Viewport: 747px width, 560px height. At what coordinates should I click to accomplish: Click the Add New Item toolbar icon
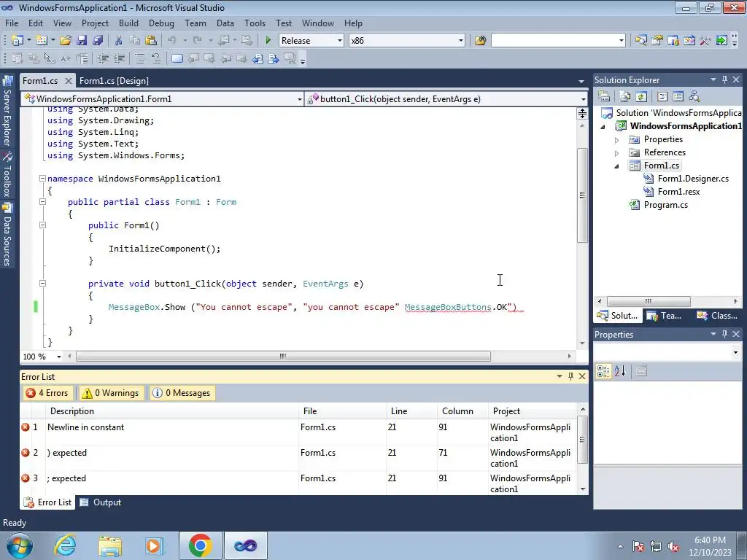pos(42,41)
